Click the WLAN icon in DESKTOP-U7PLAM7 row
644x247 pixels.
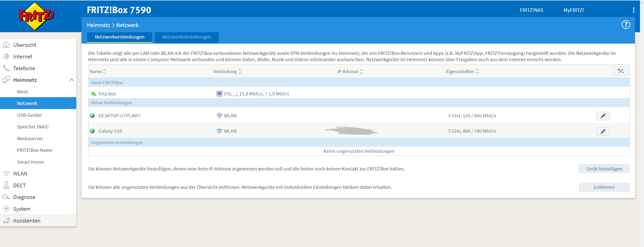pos(219,116)
